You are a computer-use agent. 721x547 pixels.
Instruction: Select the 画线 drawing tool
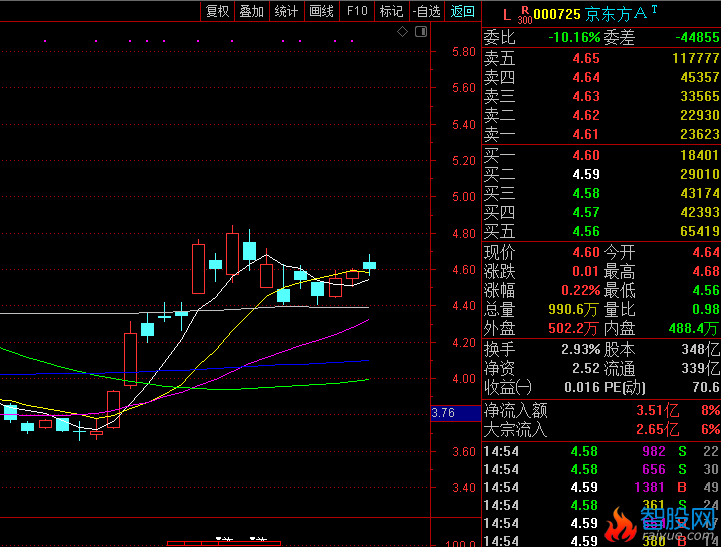[321, 11]
